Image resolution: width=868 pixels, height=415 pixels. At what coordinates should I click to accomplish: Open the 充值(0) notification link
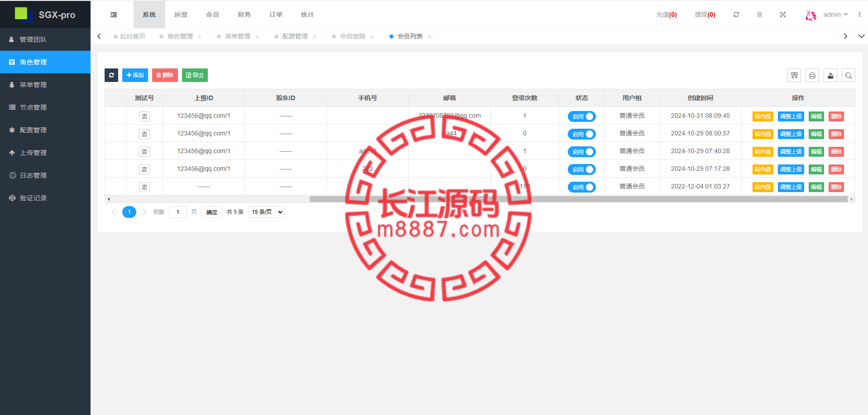click(x=667, y=14)
